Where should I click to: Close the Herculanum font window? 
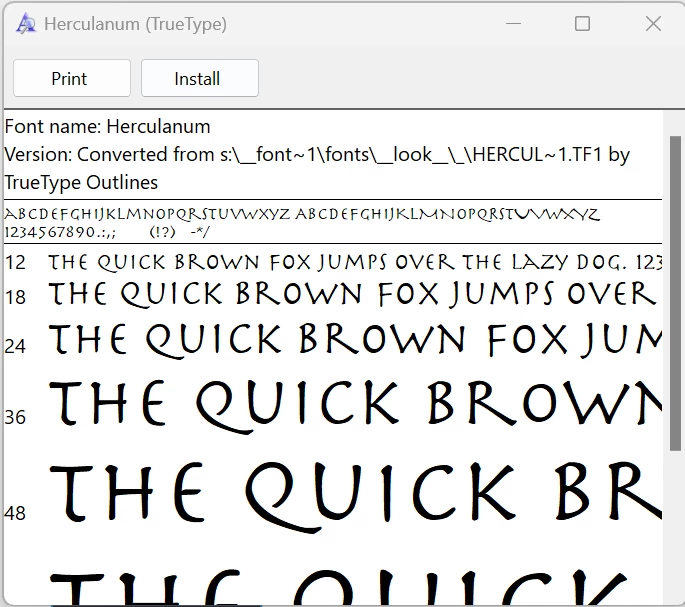point(653,24)
